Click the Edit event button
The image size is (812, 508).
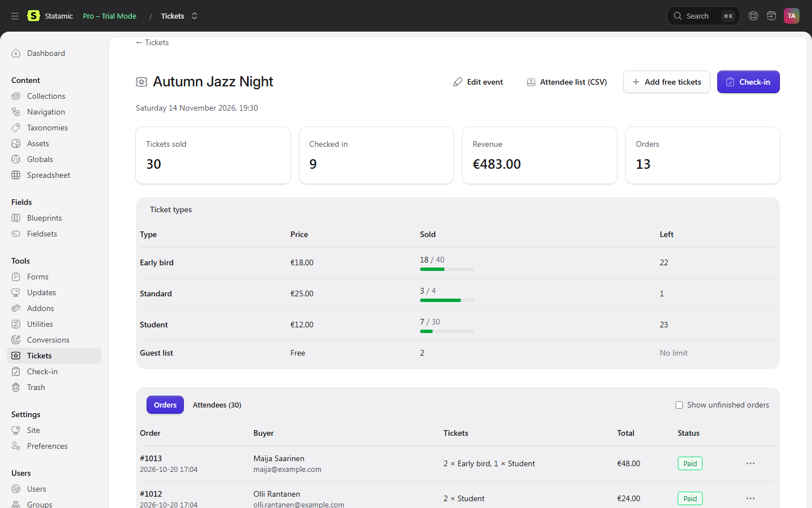(478, 82)
